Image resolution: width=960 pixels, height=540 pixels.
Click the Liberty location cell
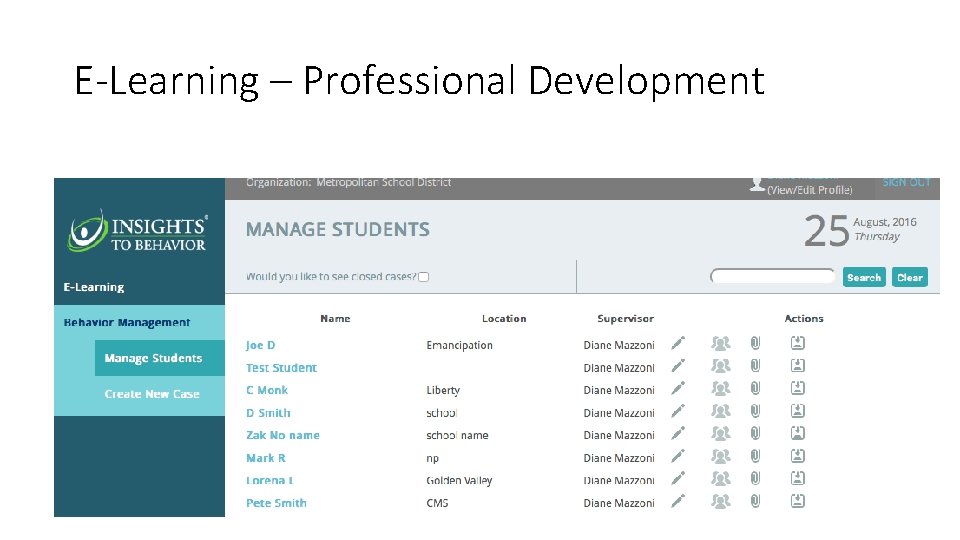pyautogui.click(x=443, y=391)
